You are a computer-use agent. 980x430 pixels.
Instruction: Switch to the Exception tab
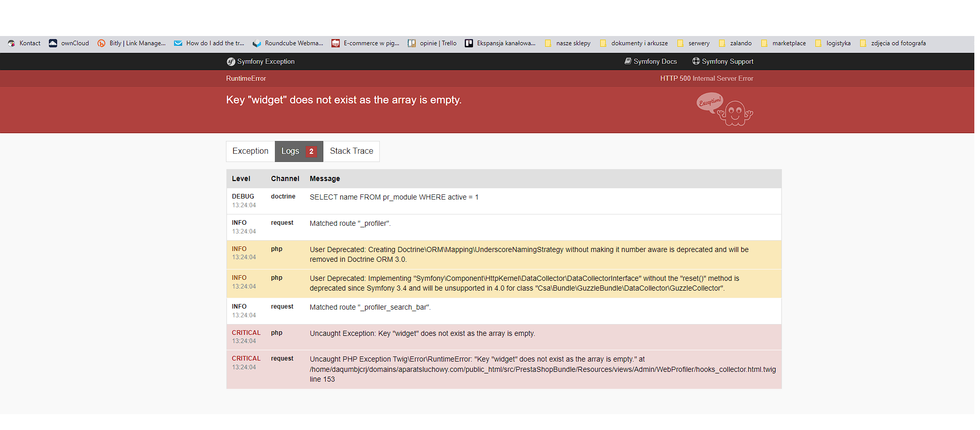click(x=250, y=151)
